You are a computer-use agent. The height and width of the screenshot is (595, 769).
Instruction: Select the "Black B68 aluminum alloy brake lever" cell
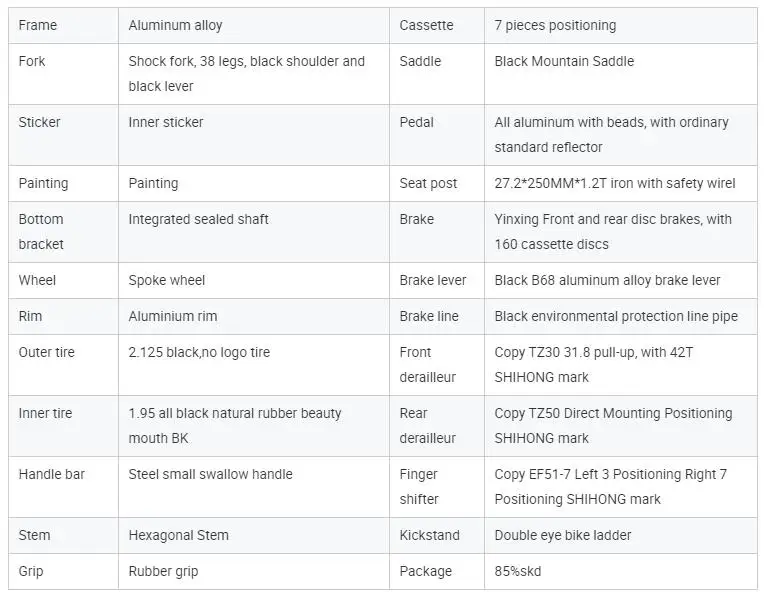click(607, 280)
